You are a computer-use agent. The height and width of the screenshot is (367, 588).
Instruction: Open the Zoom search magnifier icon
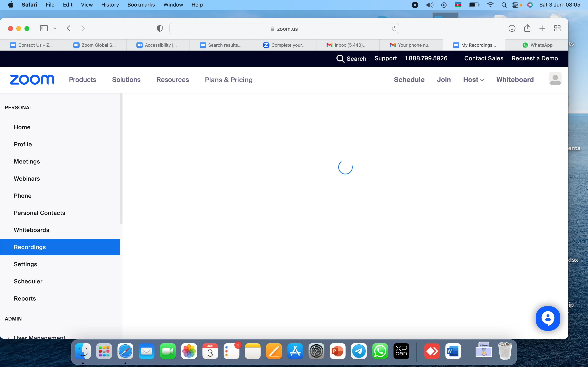[x=340, y=59]
